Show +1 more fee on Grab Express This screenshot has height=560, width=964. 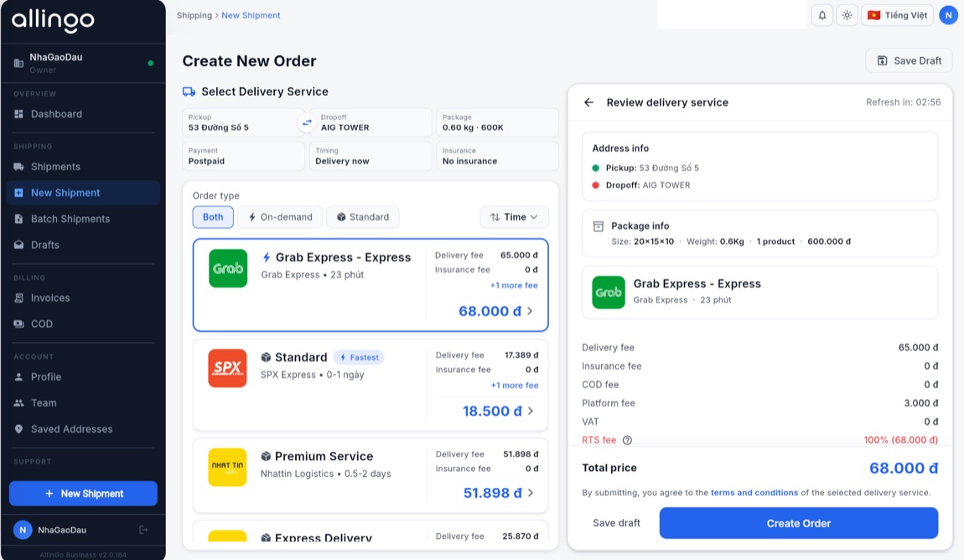click(514, 285)
